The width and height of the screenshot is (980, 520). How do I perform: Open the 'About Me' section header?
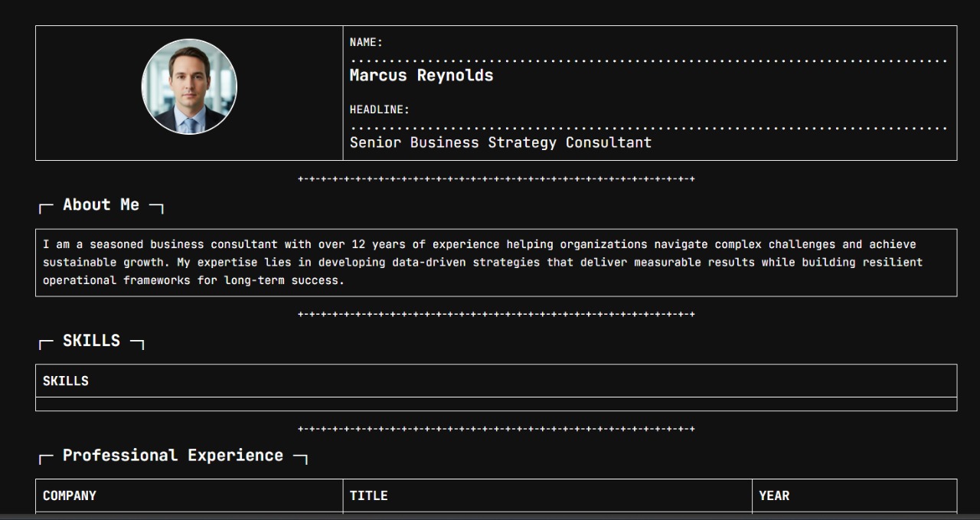pyautogui.click(x=100, y=204)
